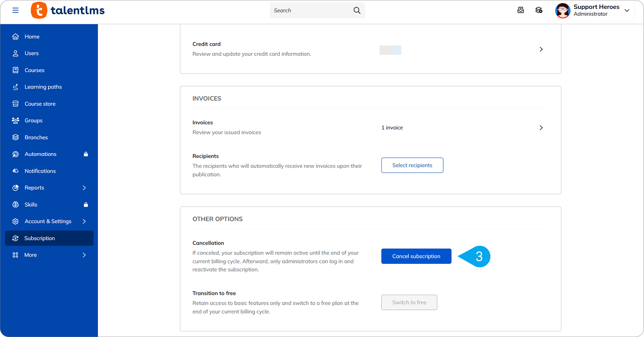
Task: Click the Groups people icon
Action: [16, 120]
